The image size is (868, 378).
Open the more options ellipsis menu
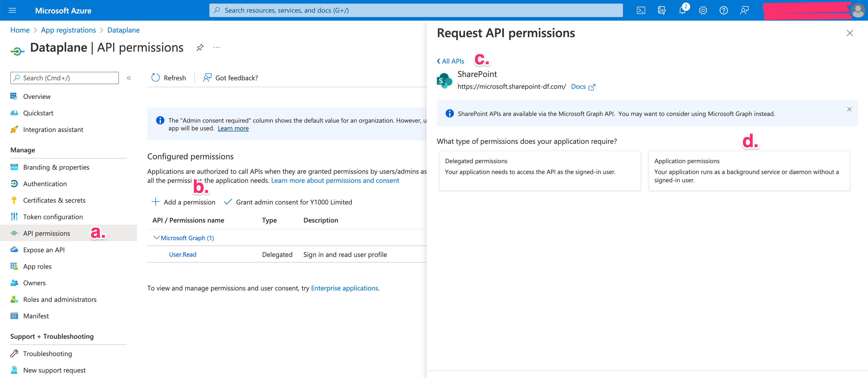216,48
